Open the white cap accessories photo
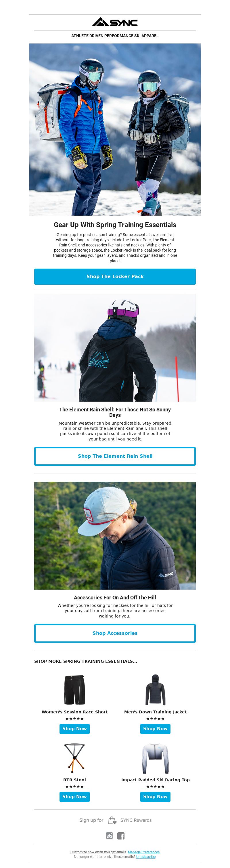230x868 pixels. [x=115, y=535]
